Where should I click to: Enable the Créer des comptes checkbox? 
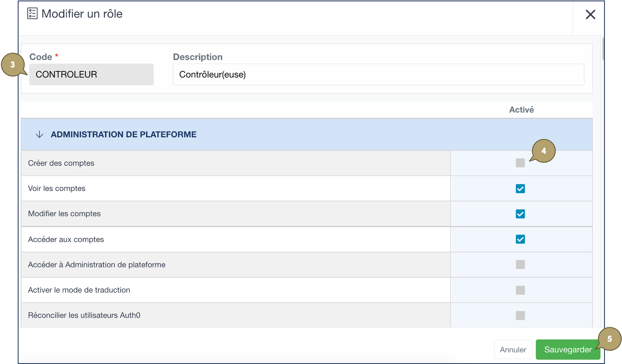click(520, 163)
